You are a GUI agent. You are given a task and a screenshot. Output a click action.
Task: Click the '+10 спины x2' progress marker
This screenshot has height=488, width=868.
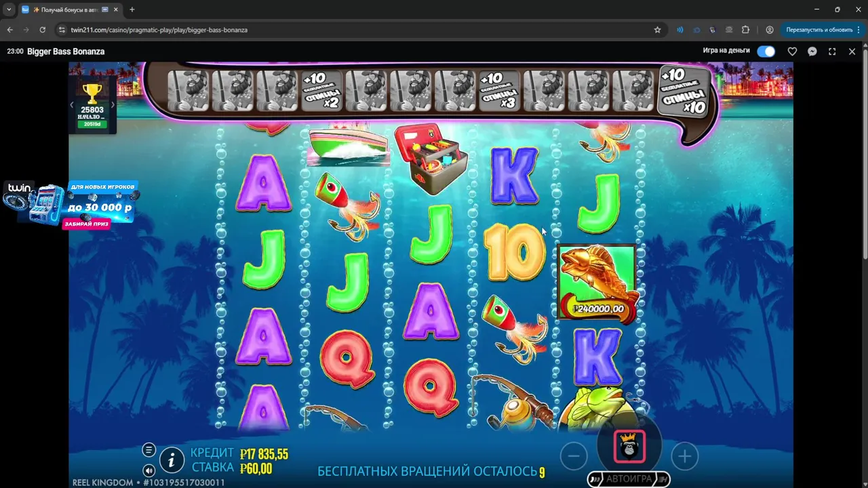[321, 90]
